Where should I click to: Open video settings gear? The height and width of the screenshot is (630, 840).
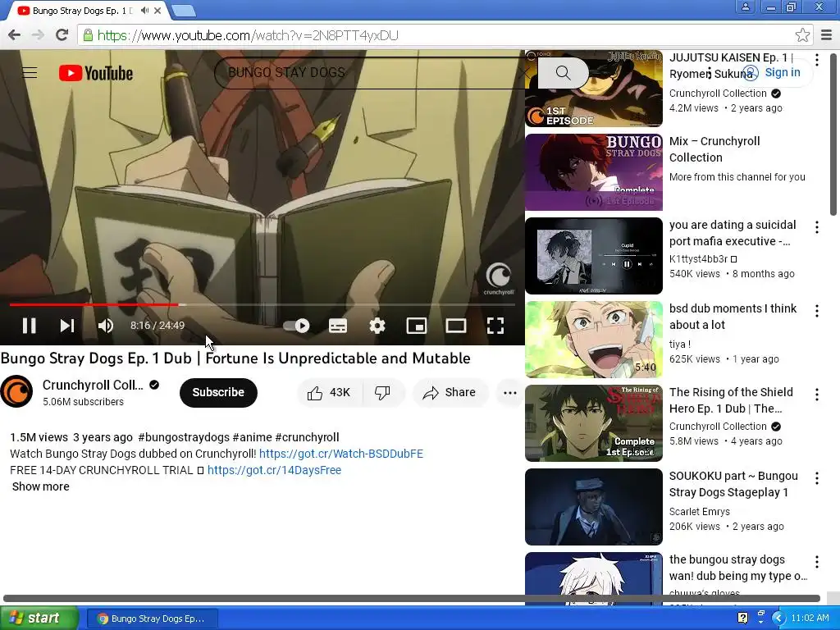tap(377, 325)
